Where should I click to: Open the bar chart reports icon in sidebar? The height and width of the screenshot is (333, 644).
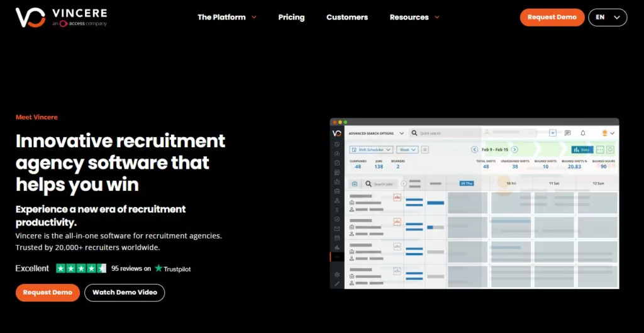click(337, 247)
